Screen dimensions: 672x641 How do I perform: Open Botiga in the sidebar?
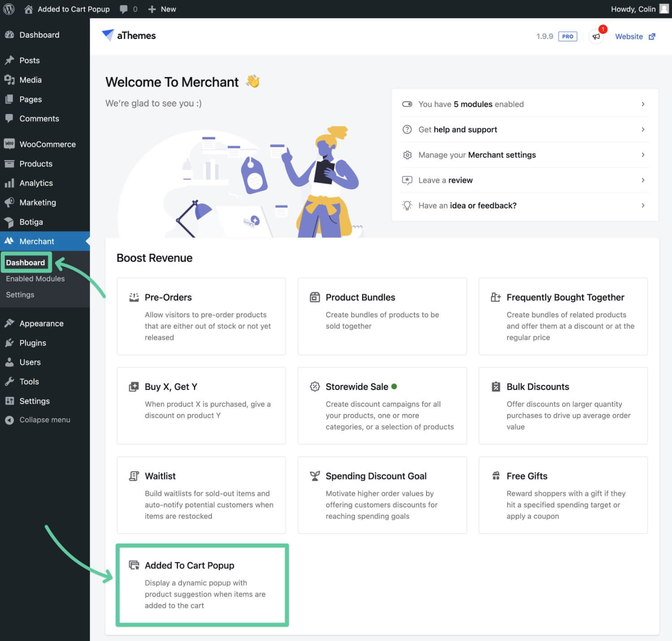(x=45, y=222)
